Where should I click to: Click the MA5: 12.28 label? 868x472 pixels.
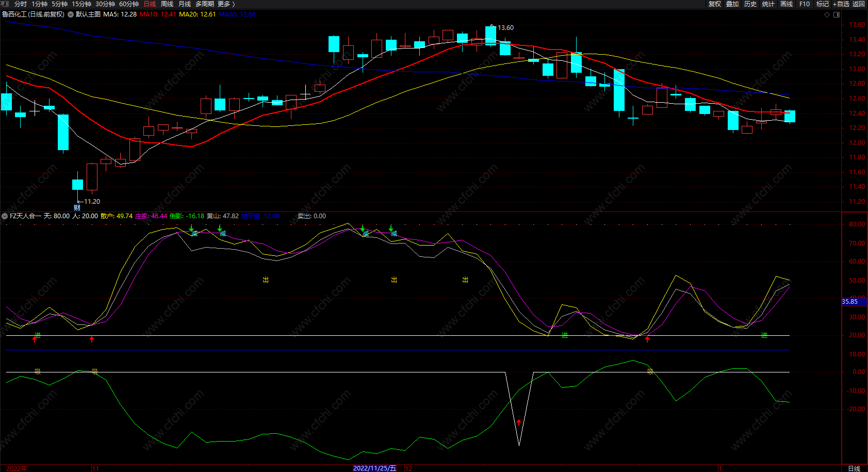(x=120, y=14)
